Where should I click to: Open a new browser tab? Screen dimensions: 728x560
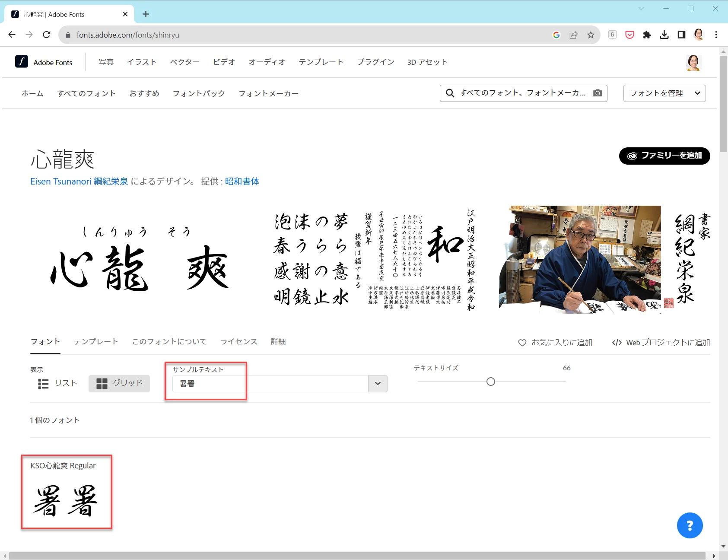point(146,14)
